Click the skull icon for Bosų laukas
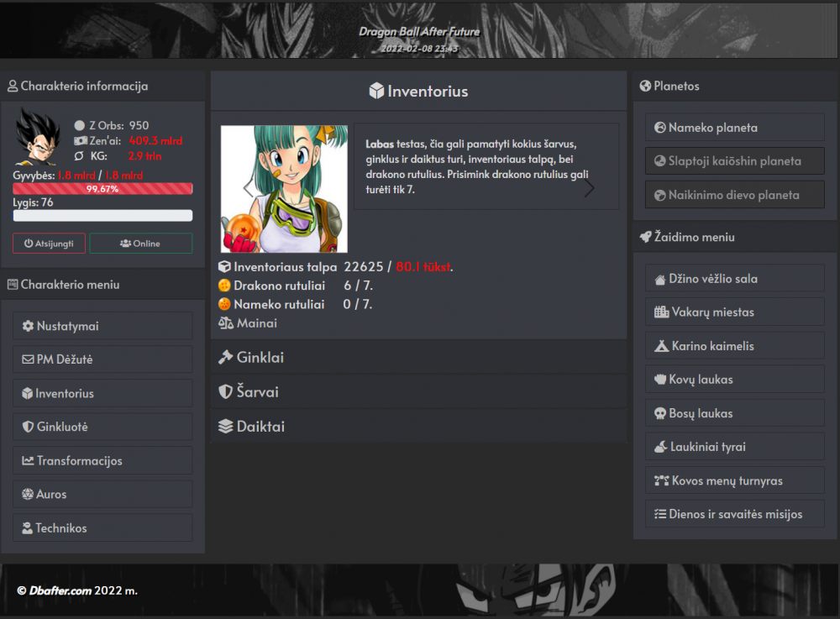 (x=660, y=414)
